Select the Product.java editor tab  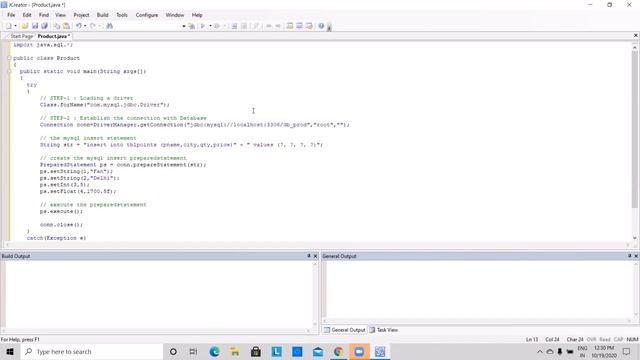[53, 36]
